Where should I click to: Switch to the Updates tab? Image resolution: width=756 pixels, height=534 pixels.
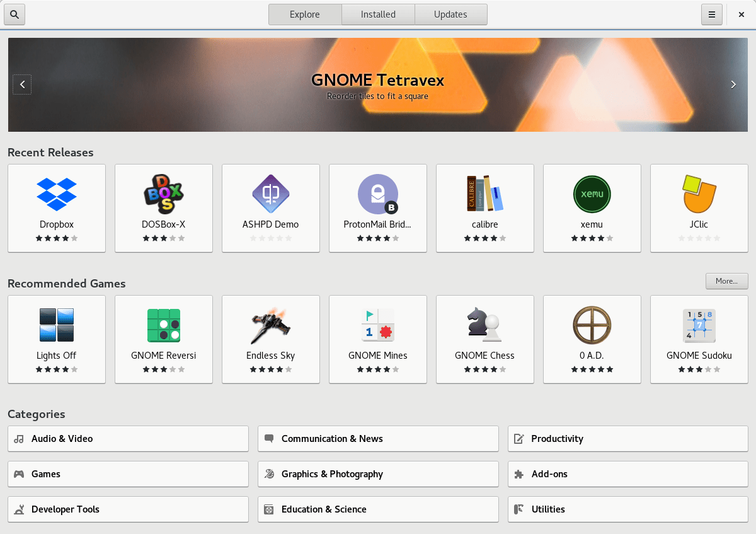click(x=451, y=14)
